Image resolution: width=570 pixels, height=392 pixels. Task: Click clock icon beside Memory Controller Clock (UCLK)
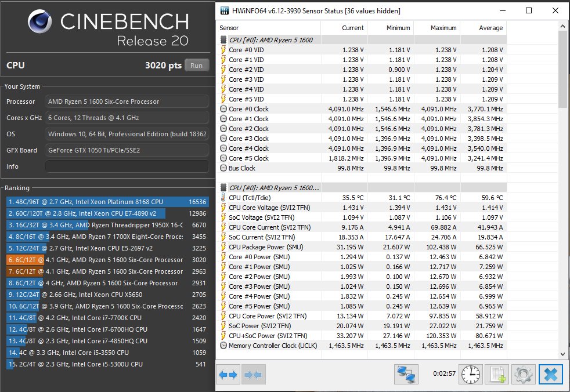click(223, 346)
